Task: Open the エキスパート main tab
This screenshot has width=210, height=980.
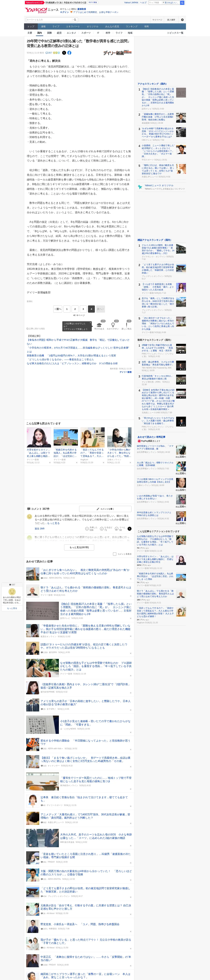Action: [x=73, y=27]
